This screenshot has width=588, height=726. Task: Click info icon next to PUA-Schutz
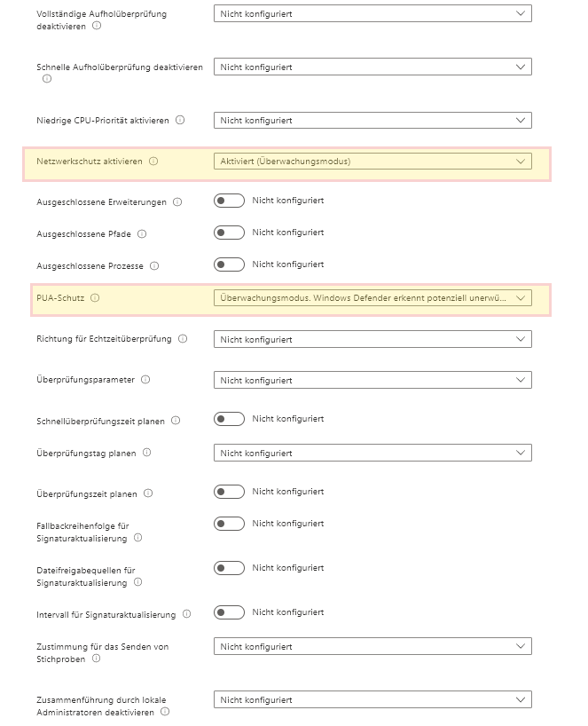pyautogui.click(x=95, y=298)
